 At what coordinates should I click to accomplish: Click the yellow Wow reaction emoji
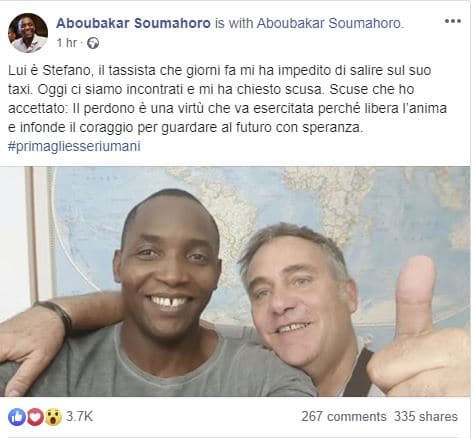pos(53,417)
